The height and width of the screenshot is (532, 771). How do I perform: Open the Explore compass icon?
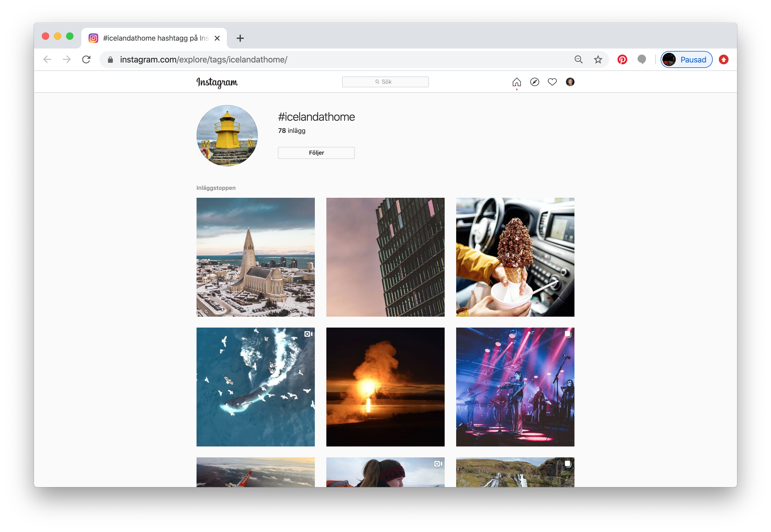[534, 82]
